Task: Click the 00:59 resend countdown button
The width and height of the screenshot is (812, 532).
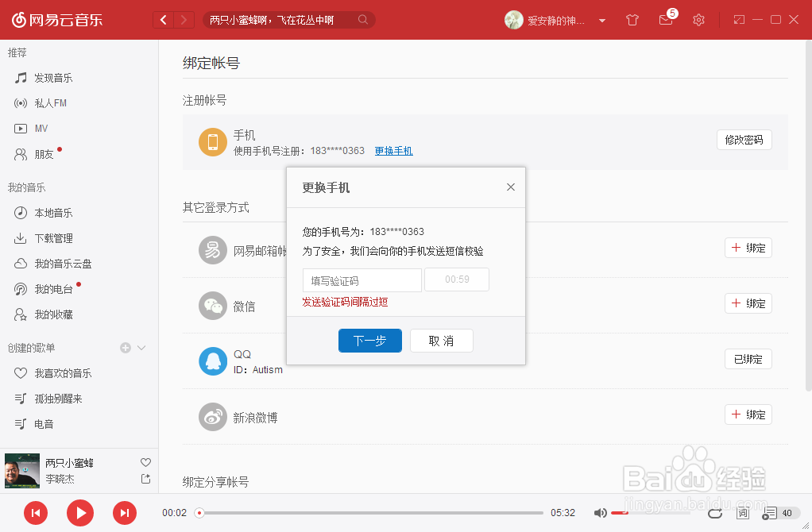Action: pos(457,279)
